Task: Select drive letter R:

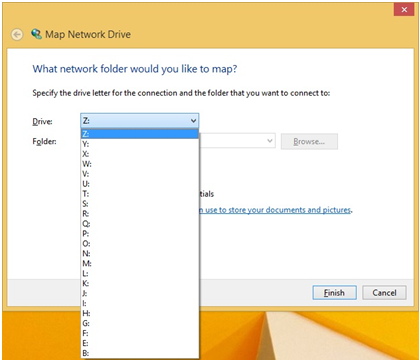Action: click(x=140, y=214)
